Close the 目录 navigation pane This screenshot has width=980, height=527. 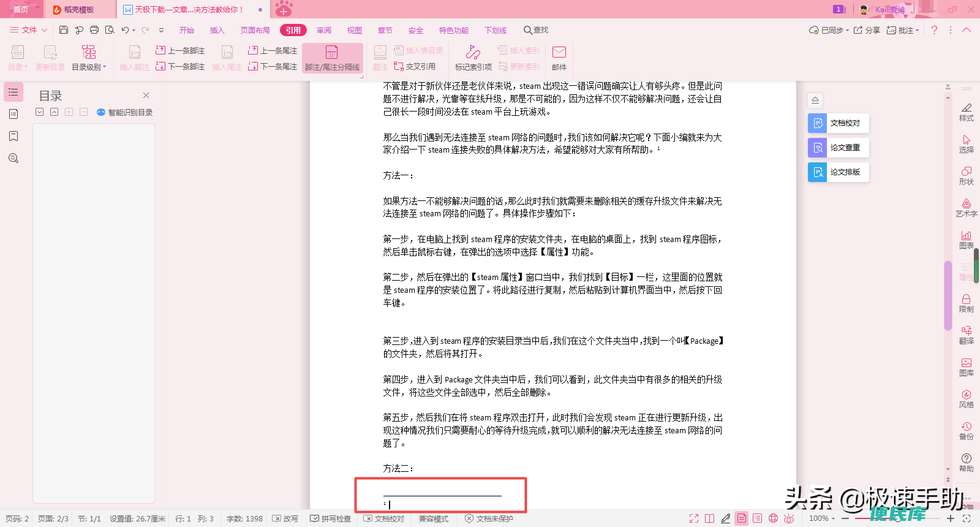pyautogui.click(x=146, y=96)
